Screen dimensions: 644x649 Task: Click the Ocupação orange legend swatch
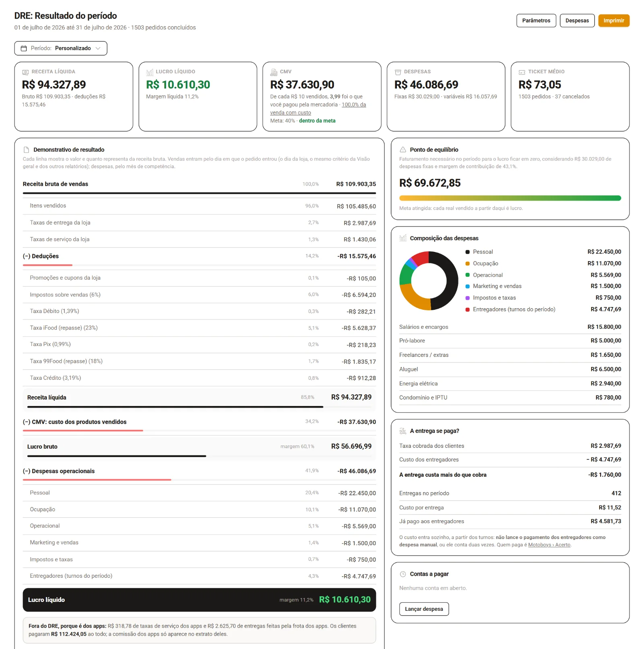point(468,264)
